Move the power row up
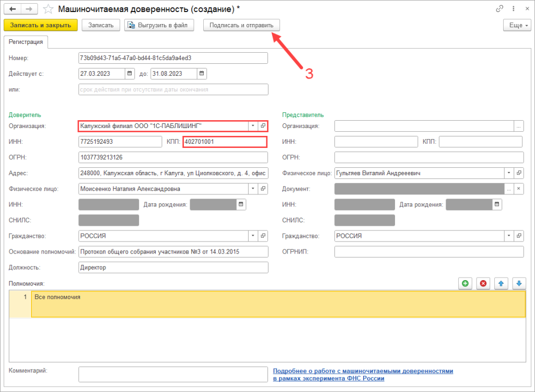 pyautogui.click(x=501, y=283)
